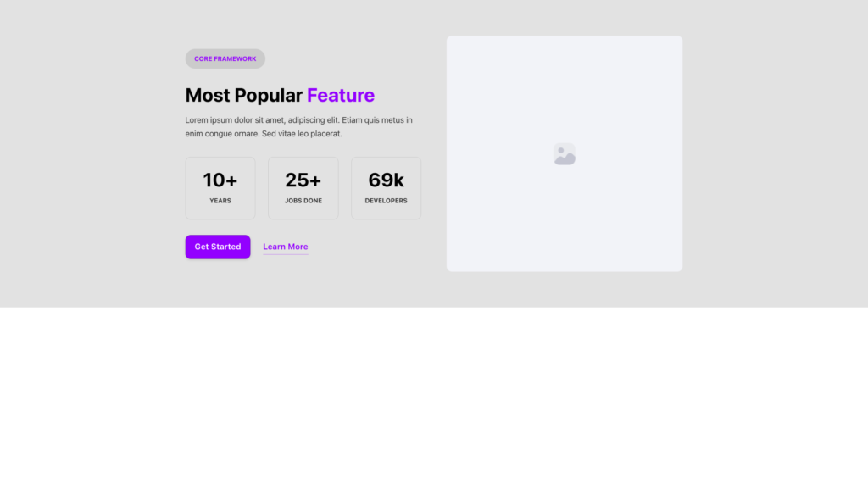
Task: Click the image card's top-left corner
Action: click(x=452, y=41)
